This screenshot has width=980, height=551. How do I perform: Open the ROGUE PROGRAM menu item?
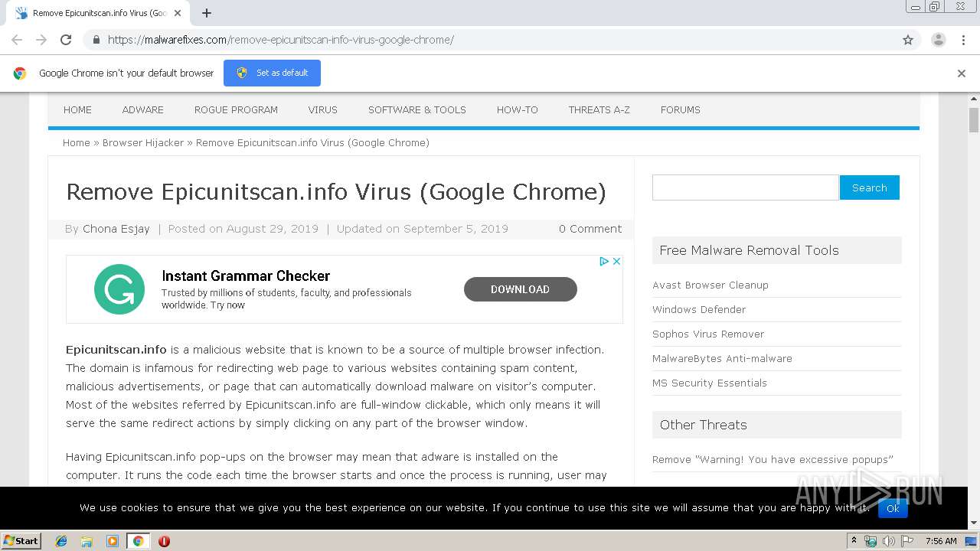[236, 110]
